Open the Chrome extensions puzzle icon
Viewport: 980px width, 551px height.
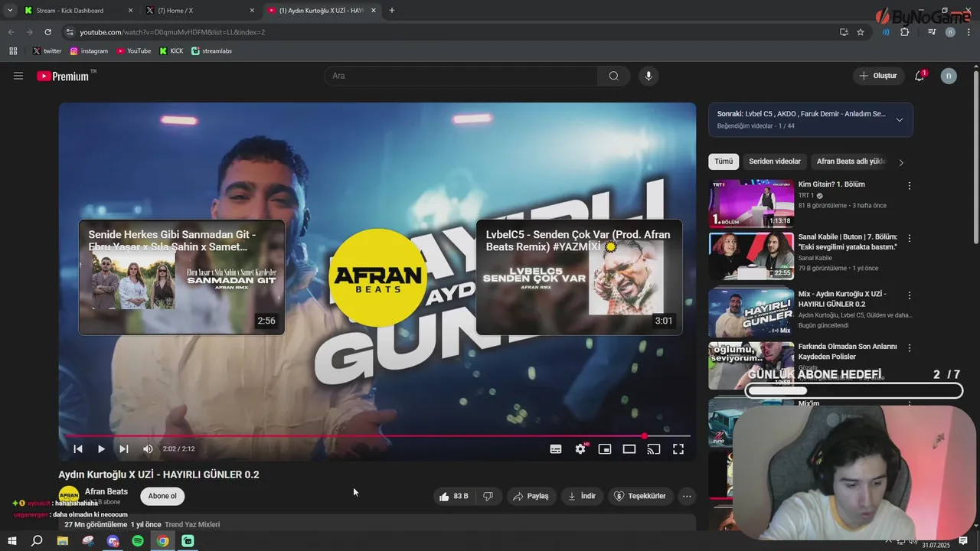pyautogui.click(x=905, y=32)
